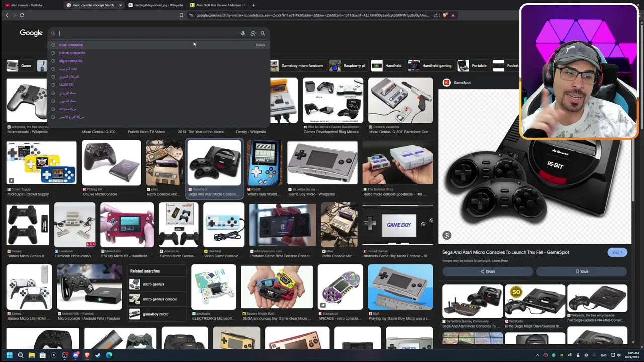Open the 'Is the Sega Mega Drive/Genesis' TechRadar thumbnail
The height and width of the screenshot is (362, 644).
(x=535, y=301)
